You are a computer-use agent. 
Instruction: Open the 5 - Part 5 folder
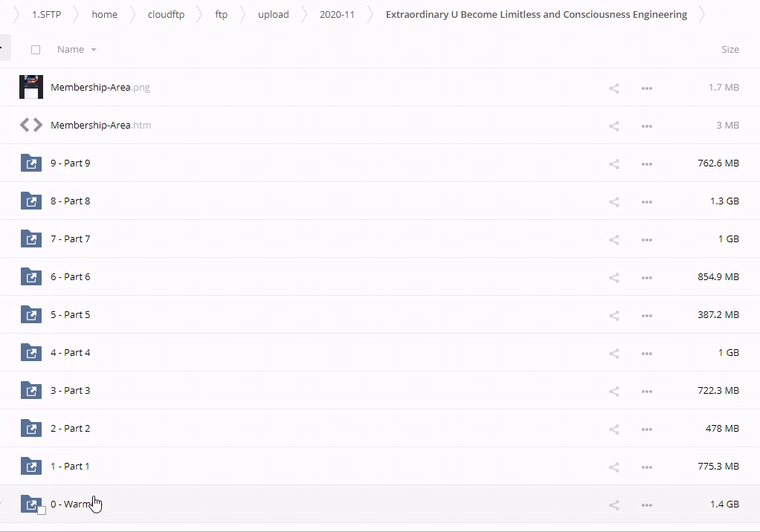pyautogui.click(x=71, y=315)
